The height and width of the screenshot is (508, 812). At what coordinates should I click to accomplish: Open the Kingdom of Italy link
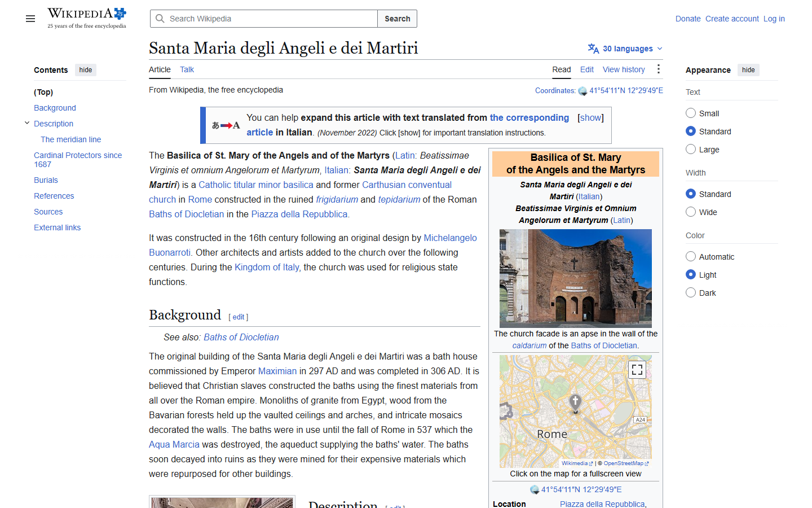point(267,267)
